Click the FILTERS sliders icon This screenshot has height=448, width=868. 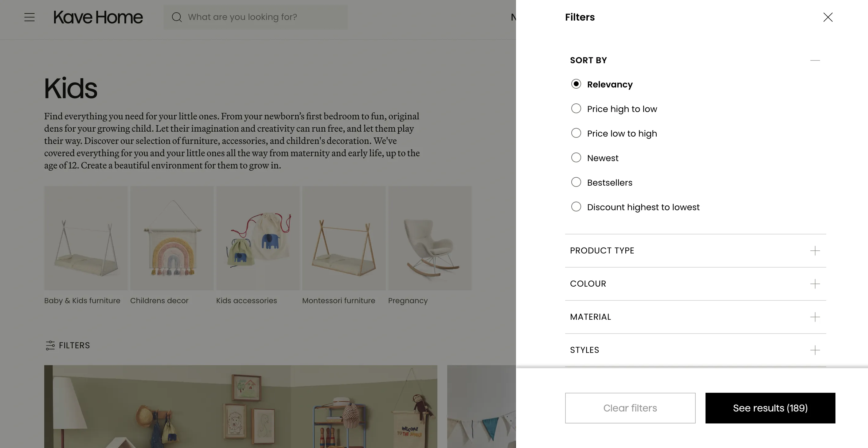tap(50, 345)
